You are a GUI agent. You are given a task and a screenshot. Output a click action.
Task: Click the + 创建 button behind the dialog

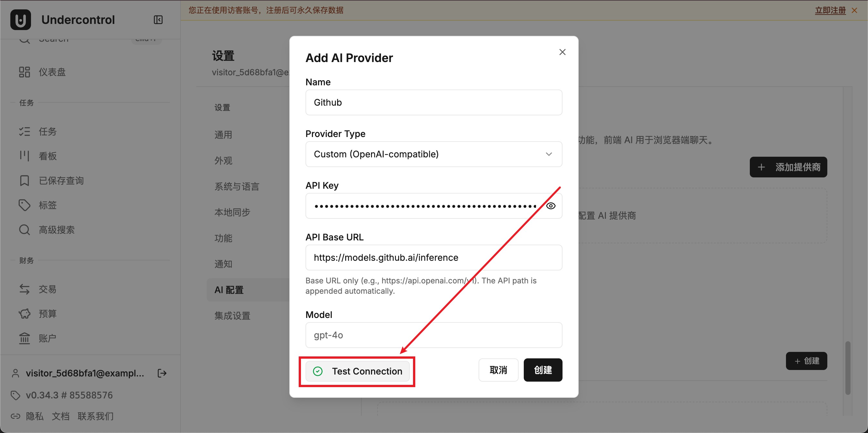806,361
